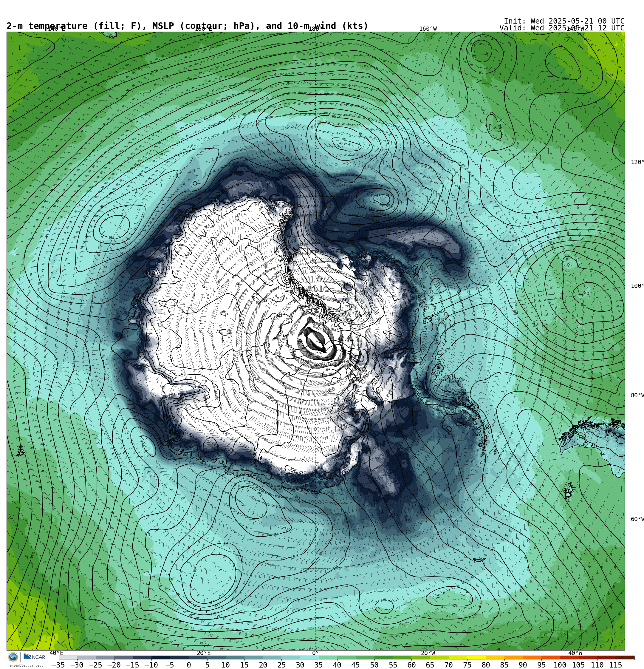644x669 pixels.
Task: Click the 60°W longitude label
Action: pos(637,519)
